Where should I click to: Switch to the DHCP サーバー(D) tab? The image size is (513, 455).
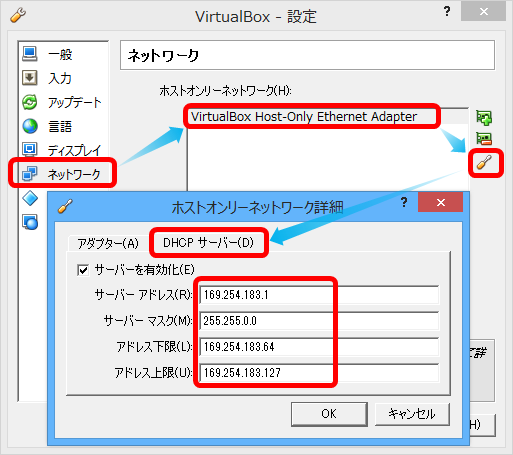208,243
